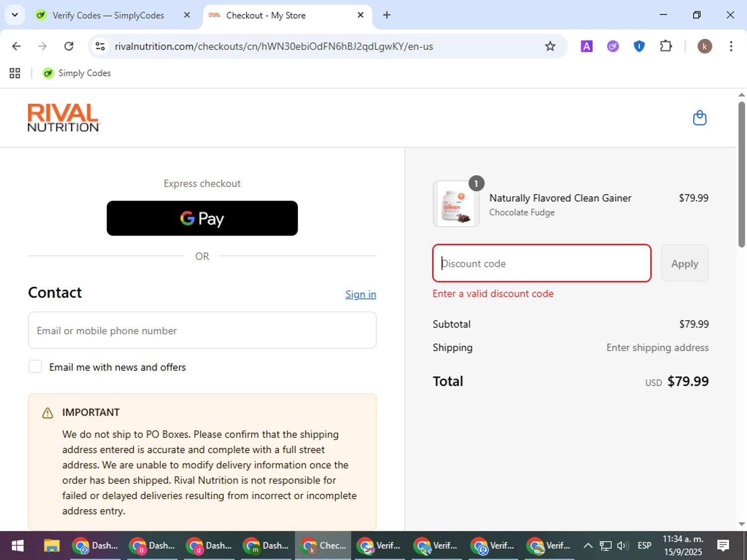Viewport: 747px width, 560px height.
Task: Open the first Verif... Chrome taskbar window
Action: 380,546
